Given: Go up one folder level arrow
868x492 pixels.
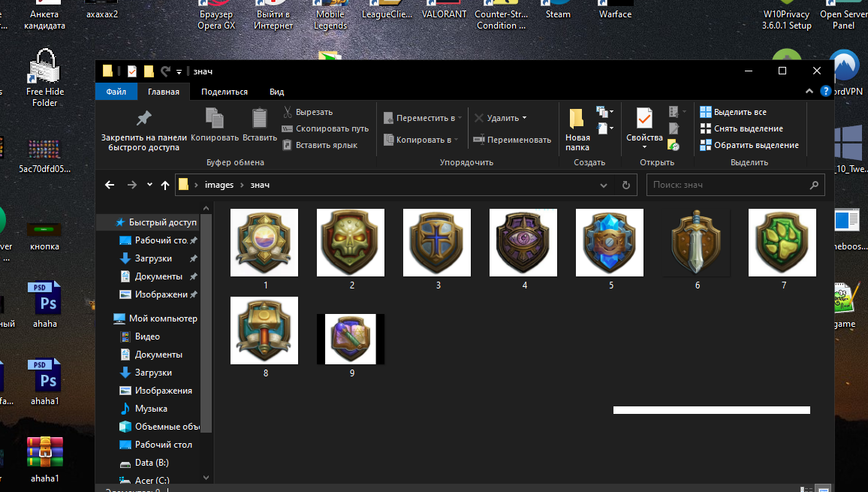Looking at the screenshot, I should tap(165, 185).
